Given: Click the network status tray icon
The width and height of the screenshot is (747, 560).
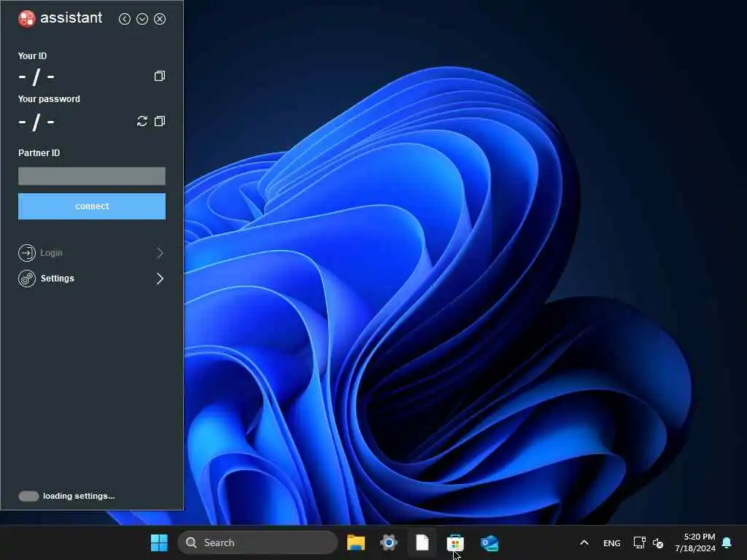Looking at the screenshot, I should pyautogui.click(x=639, y=542).
